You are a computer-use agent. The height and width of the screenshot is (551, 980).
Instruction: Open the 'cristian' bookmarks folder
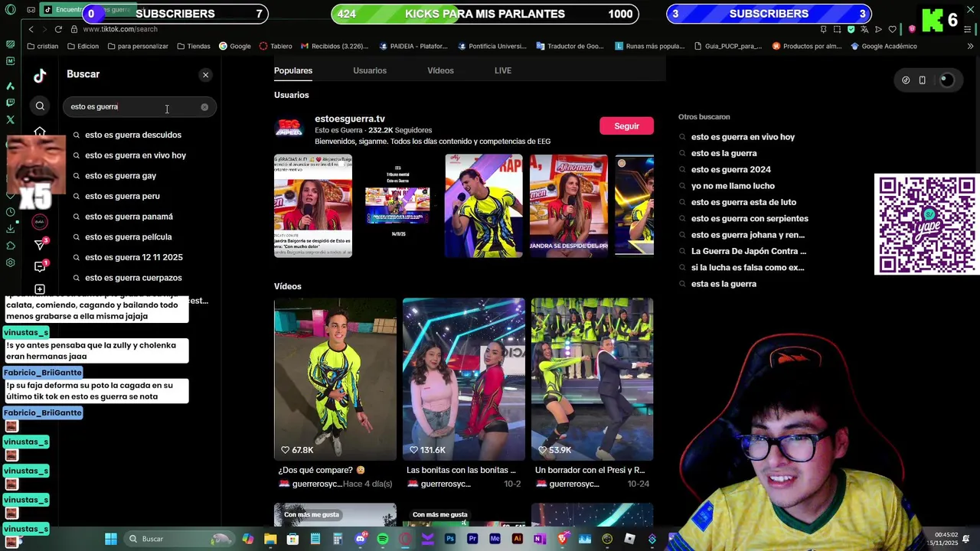(42, 46)
